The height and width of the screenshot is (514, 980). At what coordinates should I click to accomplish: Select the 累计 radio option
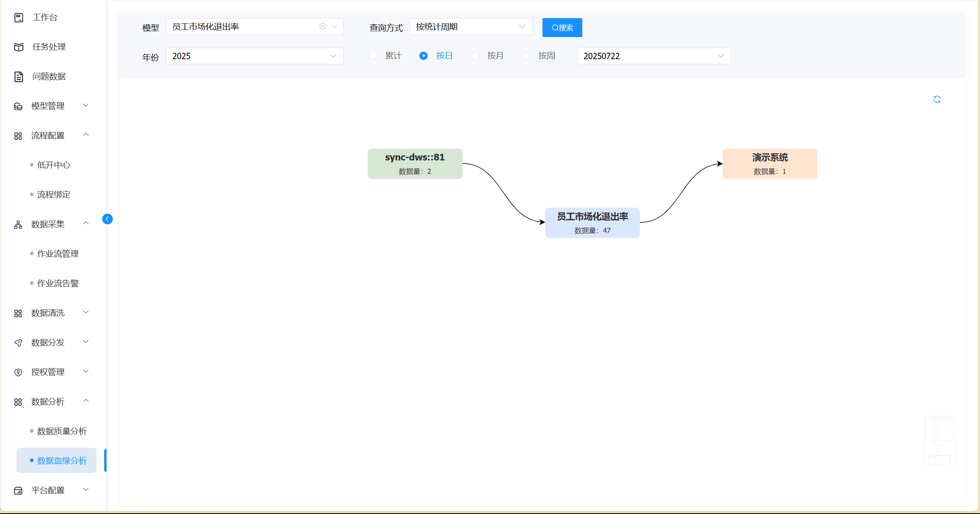(372, 56)
